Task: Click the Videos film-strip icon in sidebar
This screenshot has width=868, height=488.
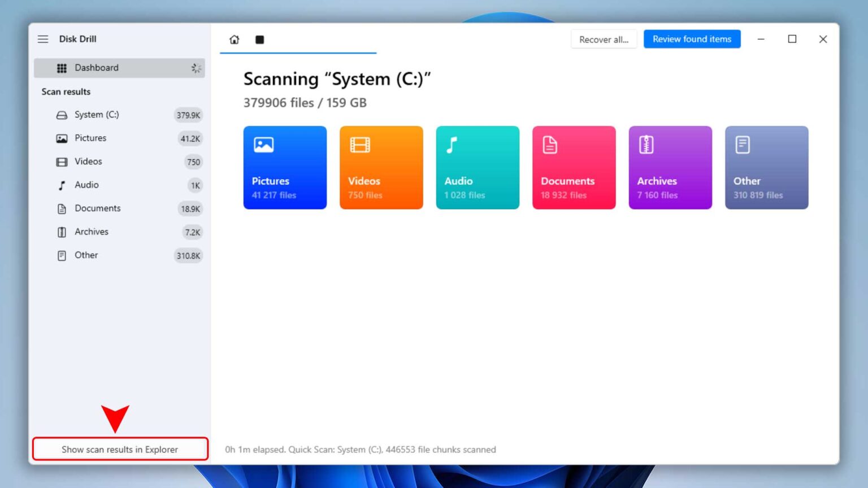Action: point(61,162)
